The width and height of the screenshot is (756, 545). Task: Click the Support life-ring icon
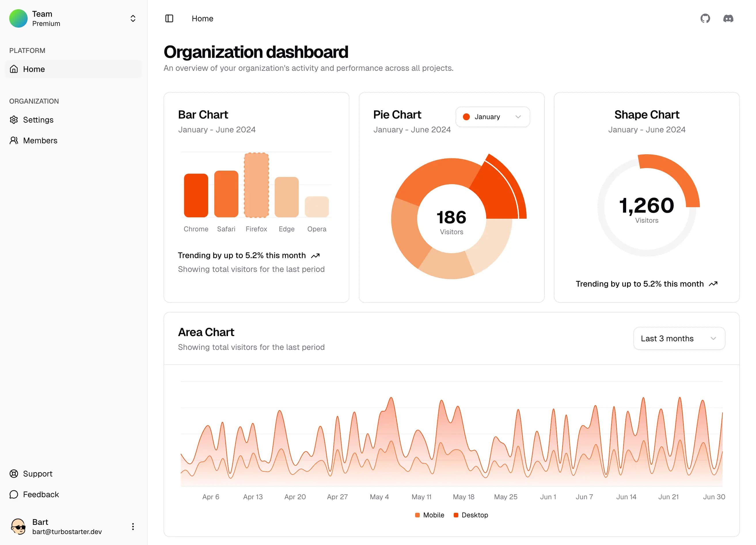point(14,473)
